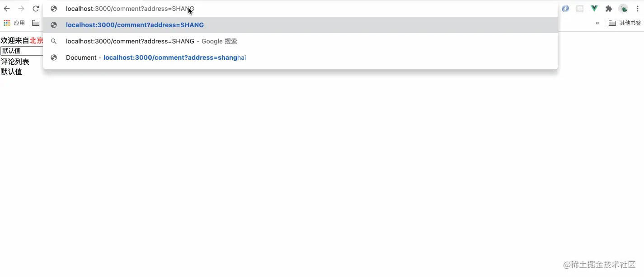
Task: Reload the current page
Action: pos(36,8)
